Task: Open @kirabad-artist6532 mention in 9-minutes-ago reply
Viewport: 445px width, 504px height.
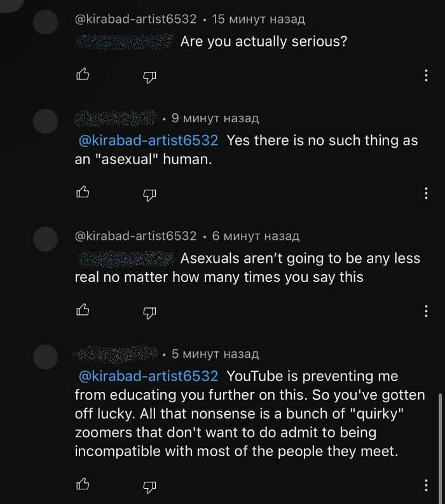Action: click(x=148, y=140)
